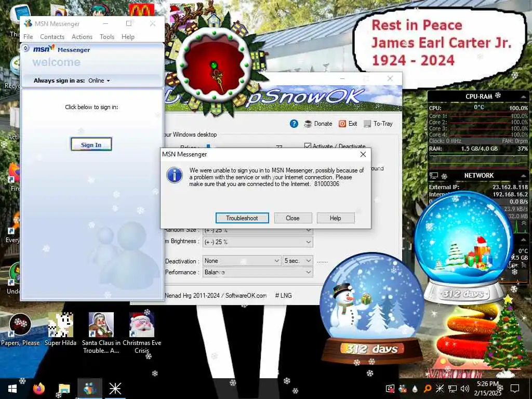Click the taskbar clock showing 5:26 PM
The image size is (532, 399).
click(x=487, y=389)
